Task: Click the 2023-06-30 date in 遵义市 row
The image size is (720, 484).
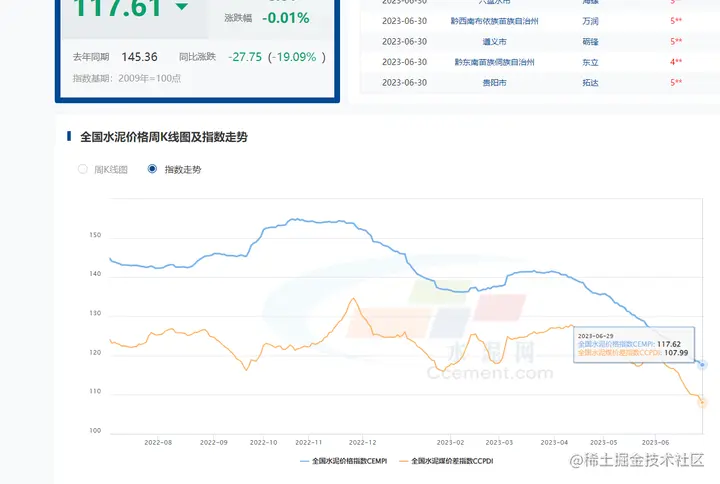Action: point(404,42)
